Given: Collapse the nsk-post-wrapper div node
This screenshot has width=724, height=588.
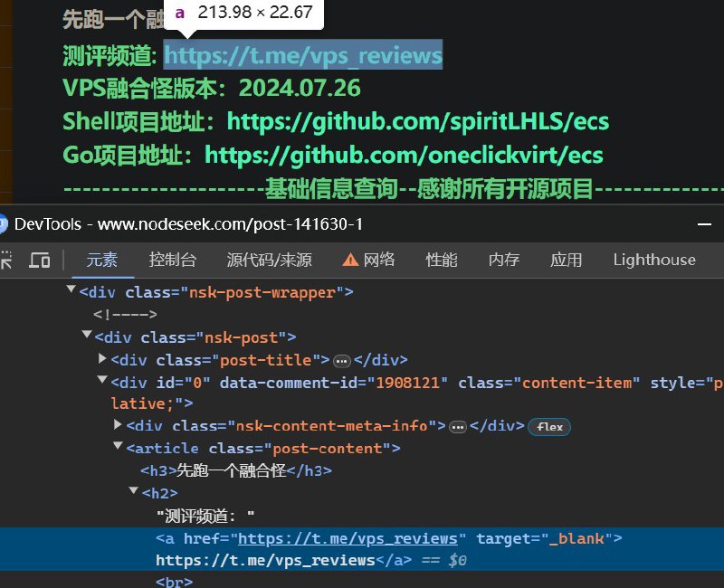Looking at the screenshot, I should click(x=70, y=289).
